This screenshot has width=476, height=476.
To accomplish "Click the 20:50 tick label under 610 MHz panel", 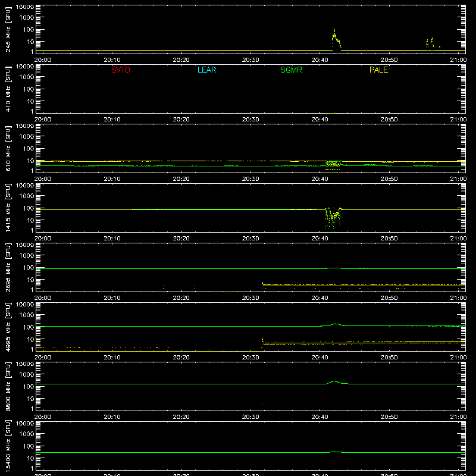I will pyautogui.click(x=389, y=179).
